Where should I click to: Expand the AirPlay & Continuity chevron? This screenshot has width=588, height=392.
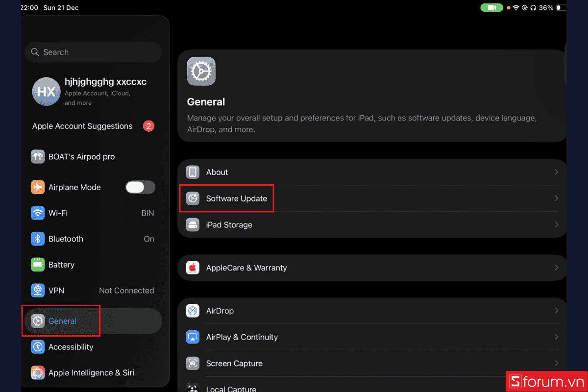coord(556,337)
